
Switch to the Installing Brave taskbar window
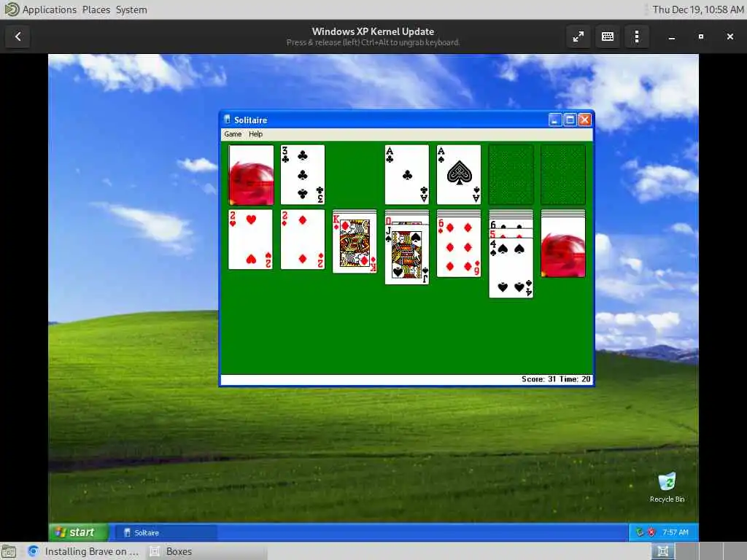tap(84, 551)
